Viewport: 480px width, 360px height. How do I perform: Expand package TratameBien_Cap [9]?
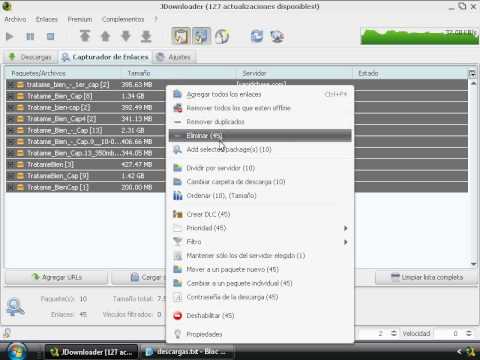coord(11,176)
